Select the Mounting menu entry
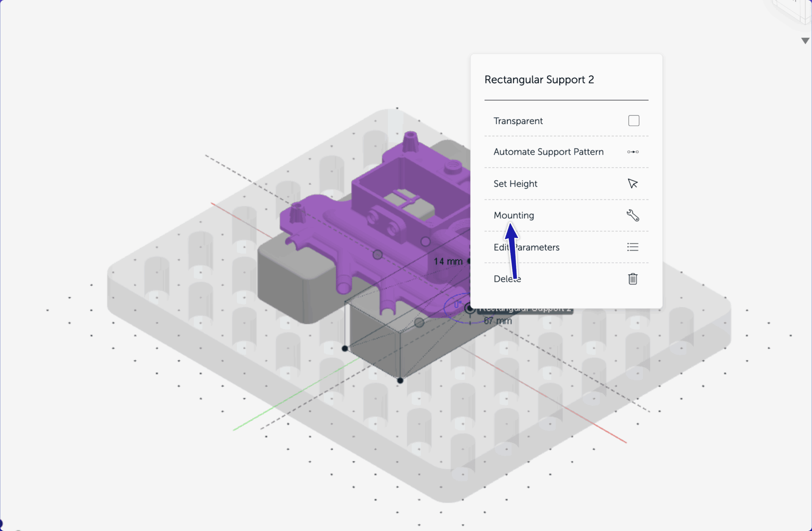 [x=514, y=216]
